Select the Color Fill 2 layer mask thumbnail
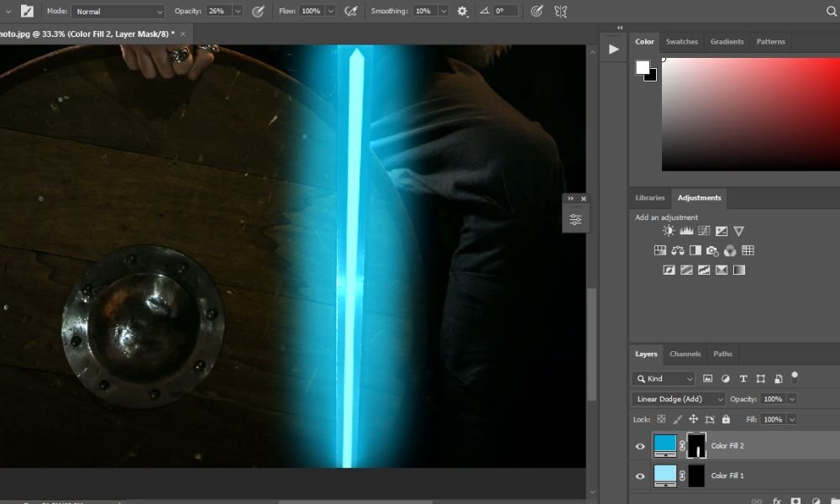The height and width of the screenshot is (504, 840). pyautogui.click(x=696, y=445)
